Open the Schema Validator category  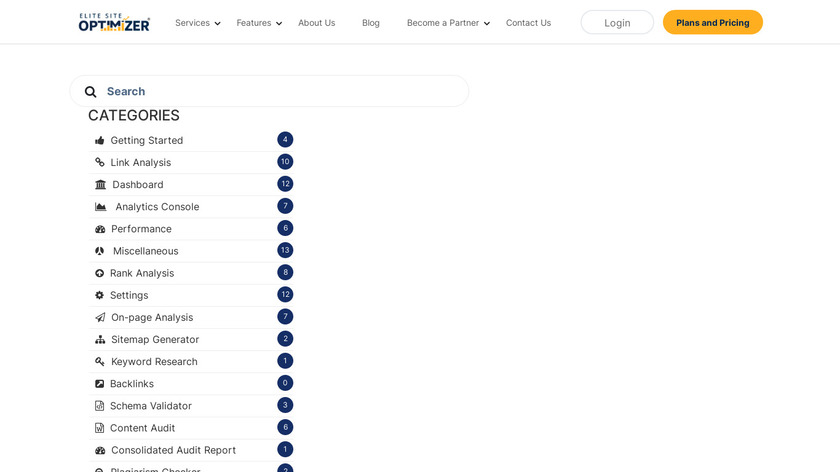[x=151, y=406]
